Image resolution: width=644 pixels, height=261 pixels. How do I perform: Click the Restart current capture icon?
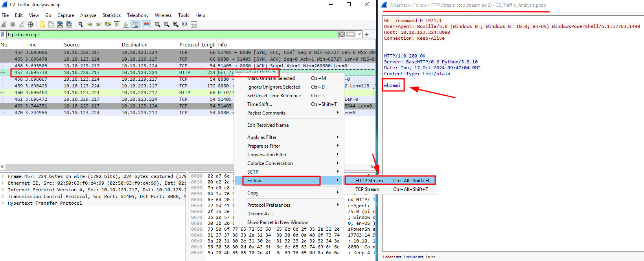click(22, 24)
